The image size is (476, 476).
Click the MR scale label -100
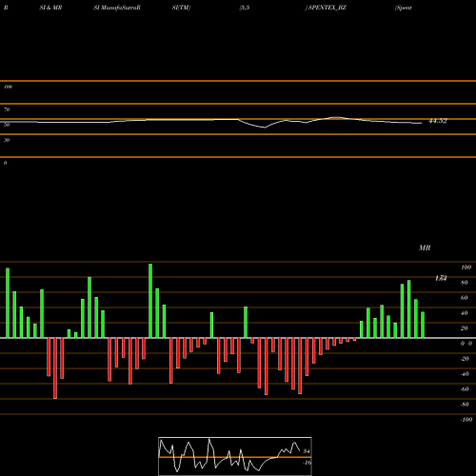tap(466, 420)
